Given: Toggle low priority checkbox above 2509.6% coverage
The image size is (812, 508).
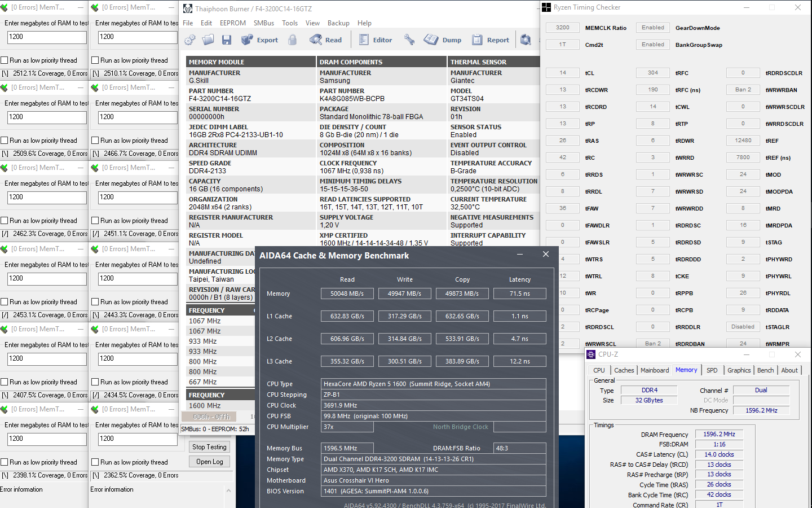Looking at the screenshot, I should [5, 141].
